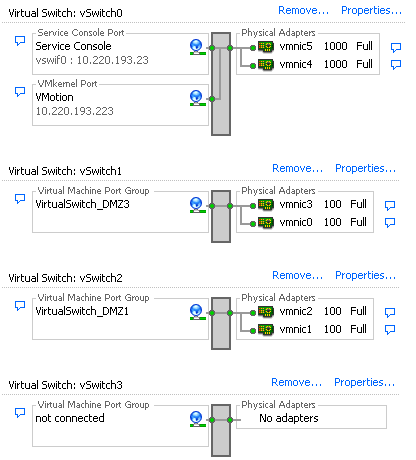Screen dimensions: 416x460
Task: Click the globe icon in VirtualSwitch_DMZ3 group
Action: click(197, 205)
